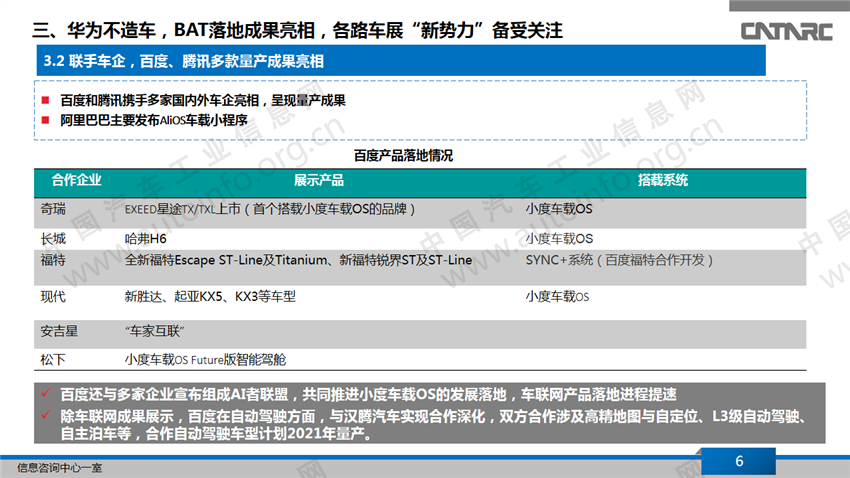Click 小度车载OS in the 长城 row
The height and width of the screenshot is (478, 850).
(x=559, y=238)
